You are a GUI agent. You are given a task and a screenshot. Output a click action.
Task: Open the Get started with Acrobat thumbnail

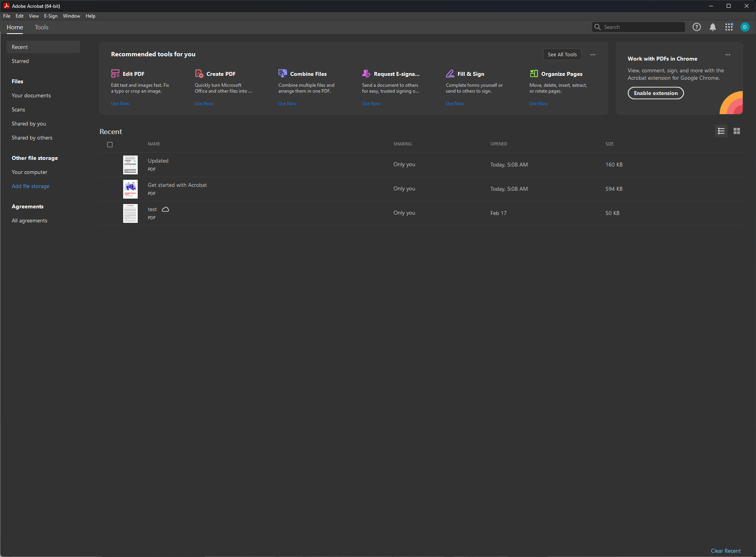point(130,189)
